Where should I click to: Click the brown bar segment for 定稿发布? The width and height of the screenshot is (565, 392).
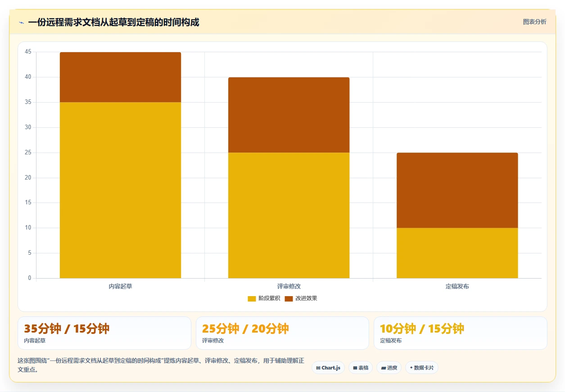457,190
